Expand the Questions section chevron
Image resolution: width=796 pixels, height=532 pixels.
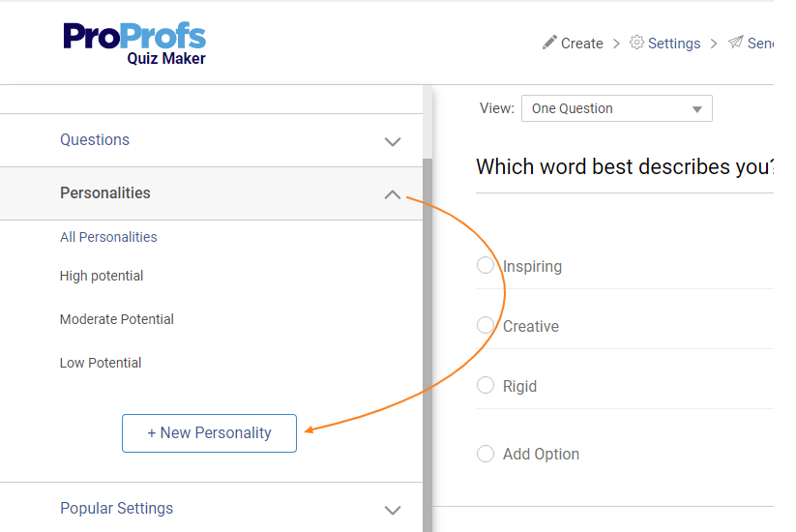point(392,141)
